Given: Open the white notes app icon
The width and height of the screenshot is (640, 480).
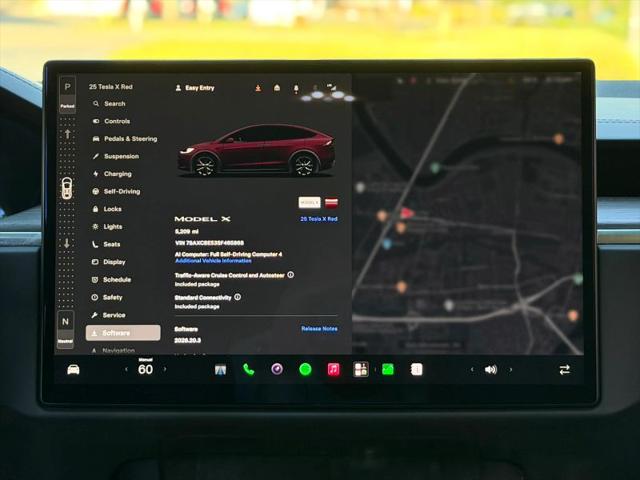Looking at the screenshot, I should pos(416,370).
